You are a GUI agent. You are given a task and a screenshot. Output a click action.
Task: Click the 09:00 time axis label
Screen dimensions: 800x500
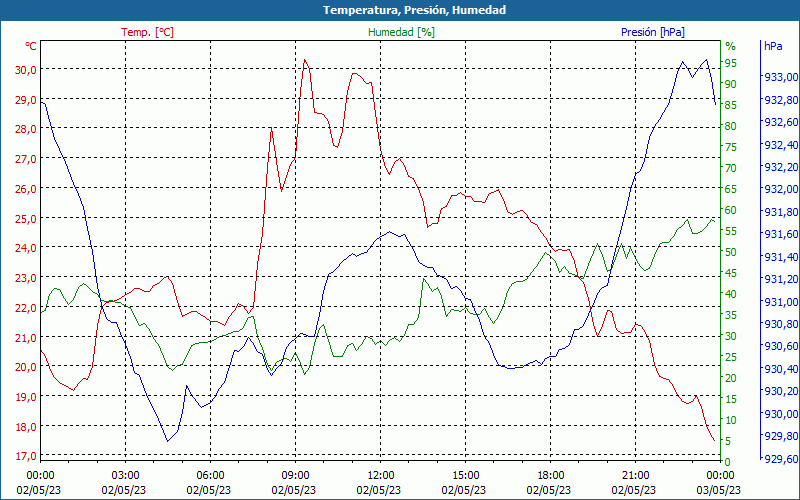tap(295, 476)
